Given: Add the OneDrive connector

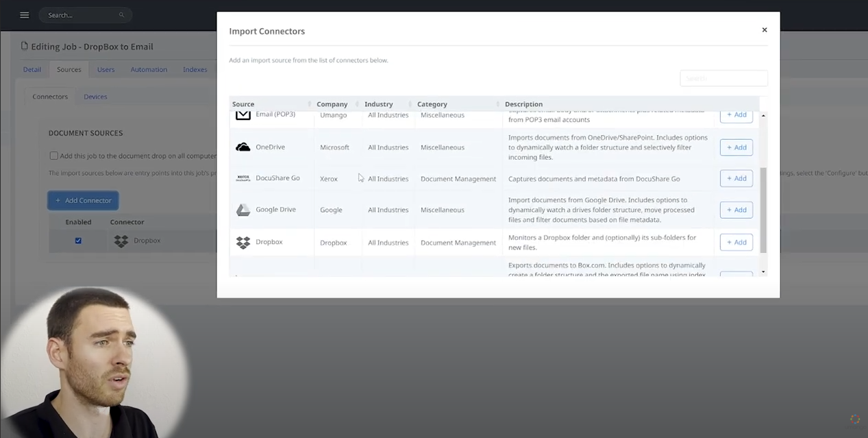Looking at the screenshot, I should point(736,147).
